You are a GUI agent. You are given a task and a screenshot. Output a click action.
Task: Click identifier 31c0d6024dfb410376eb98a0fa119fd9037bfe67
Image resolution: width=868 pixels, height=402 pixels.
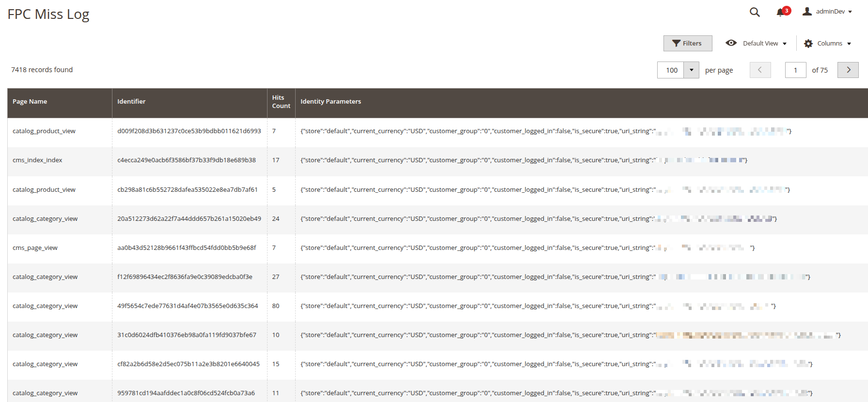pos(187,335)
